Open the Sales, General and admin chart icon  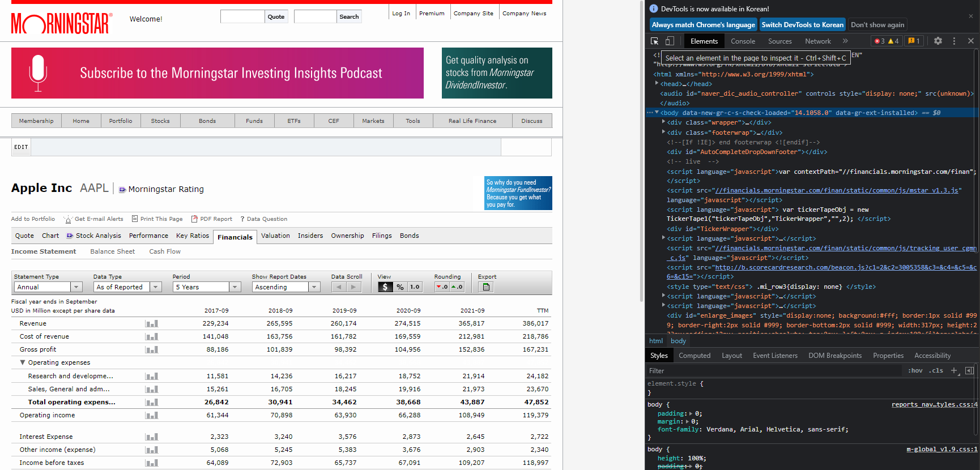151,390
